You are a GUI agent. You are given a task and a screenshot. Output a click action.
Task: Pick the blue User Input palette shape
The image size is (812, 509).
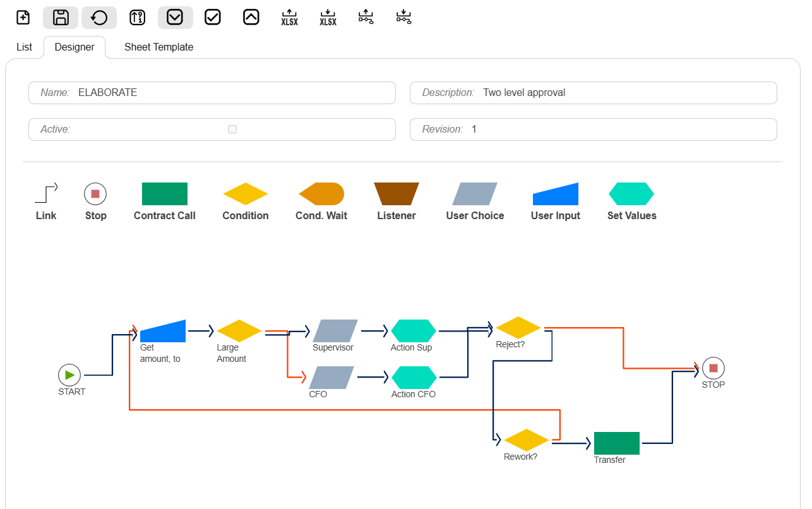click(556, 194)
